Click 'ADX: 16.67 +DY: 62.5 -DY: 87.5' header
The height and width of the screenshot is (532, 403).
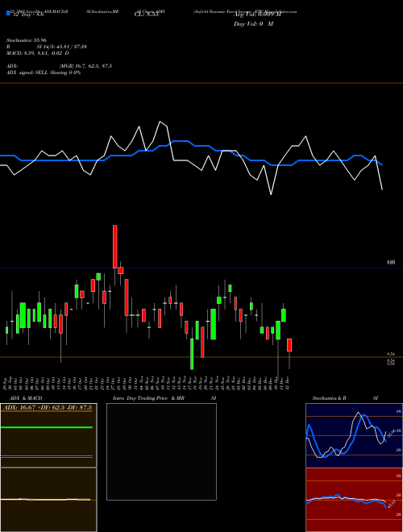coord(48,407)
